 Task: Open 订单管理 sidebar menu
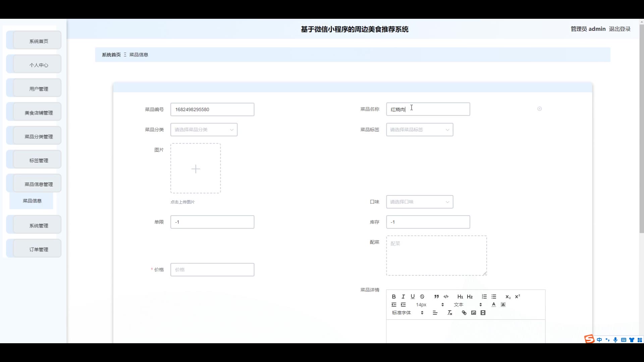pyautogui.click(x=38, y=249)
